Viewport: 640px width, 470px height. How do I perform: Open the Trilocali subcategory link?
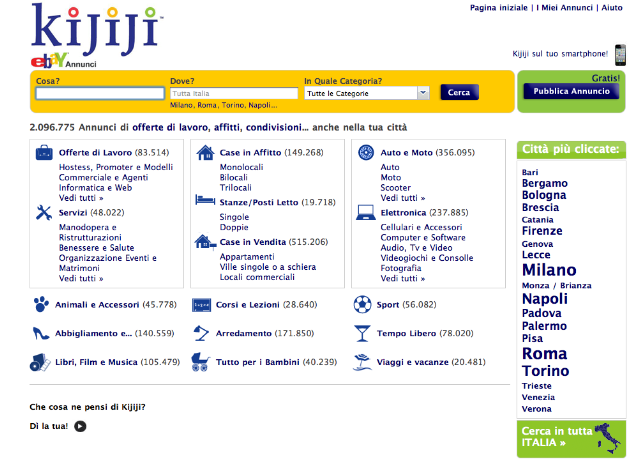236,188
